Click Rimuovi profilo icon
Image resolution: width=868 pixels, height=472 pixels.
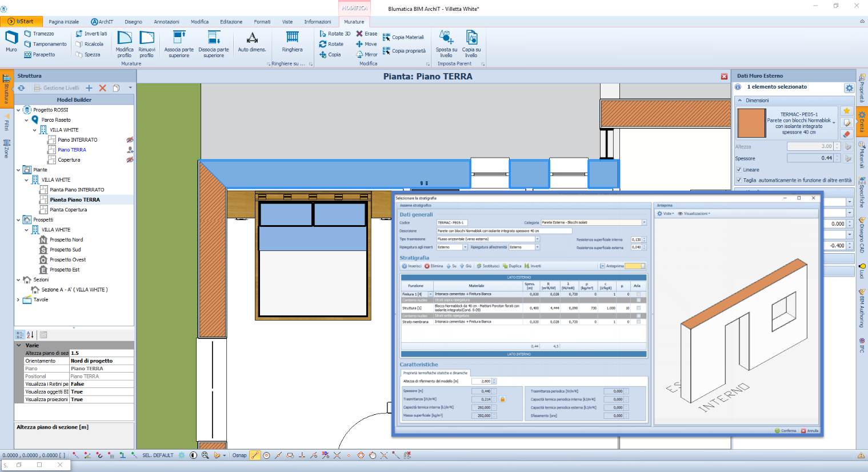click(x=147, y=45)
